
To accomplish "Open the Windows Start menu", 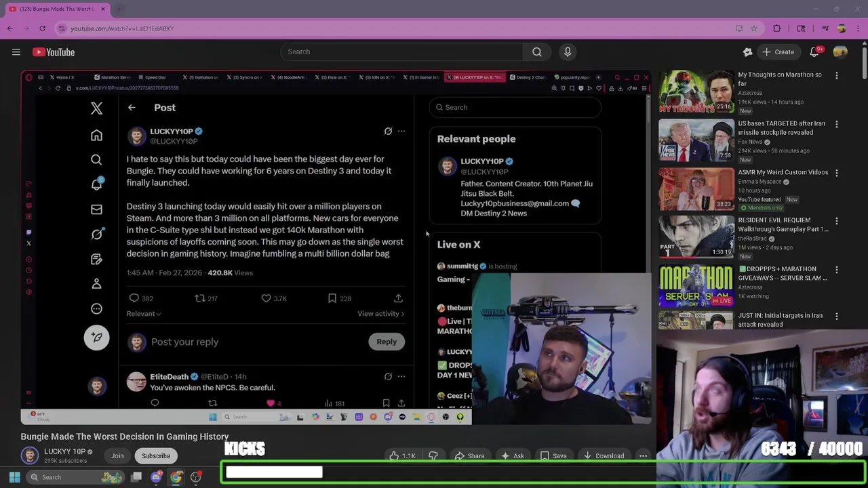I will click(x=14, y=477).
